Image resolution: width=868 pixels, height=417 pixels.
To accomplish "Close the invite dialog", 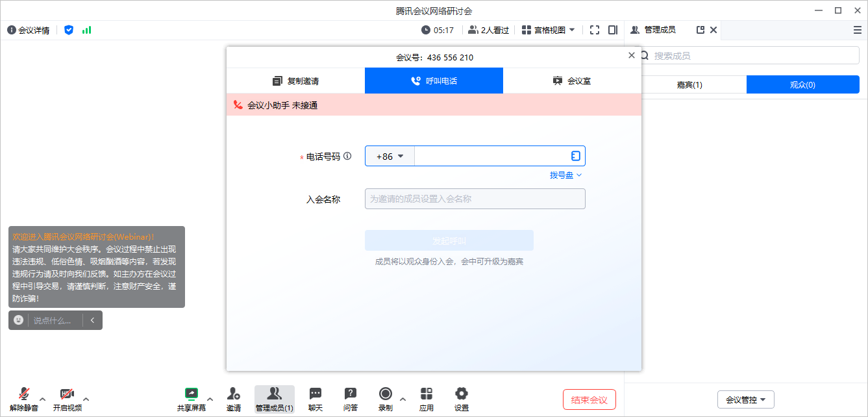I will pyautogui.click(x=632, y=56).
